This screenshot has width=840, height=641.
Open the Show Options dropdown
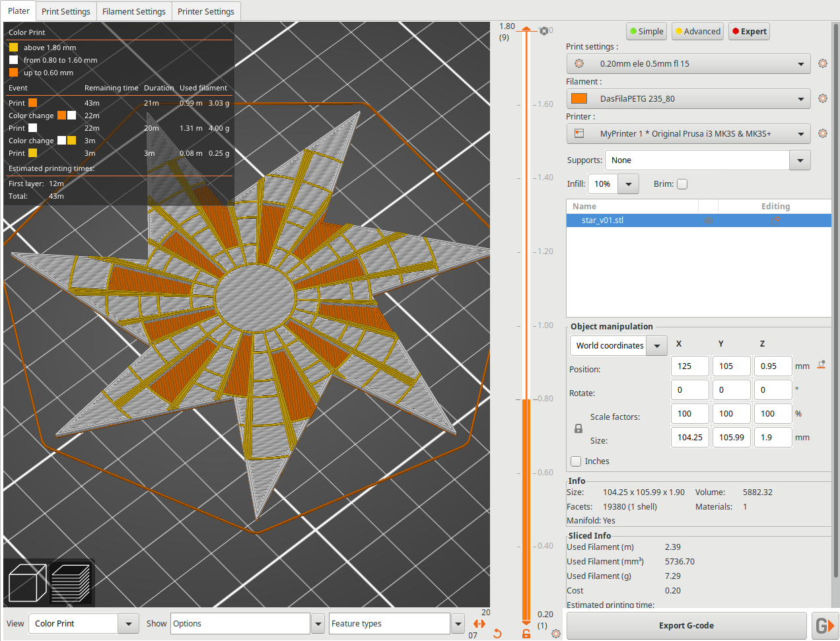[318, 624]
